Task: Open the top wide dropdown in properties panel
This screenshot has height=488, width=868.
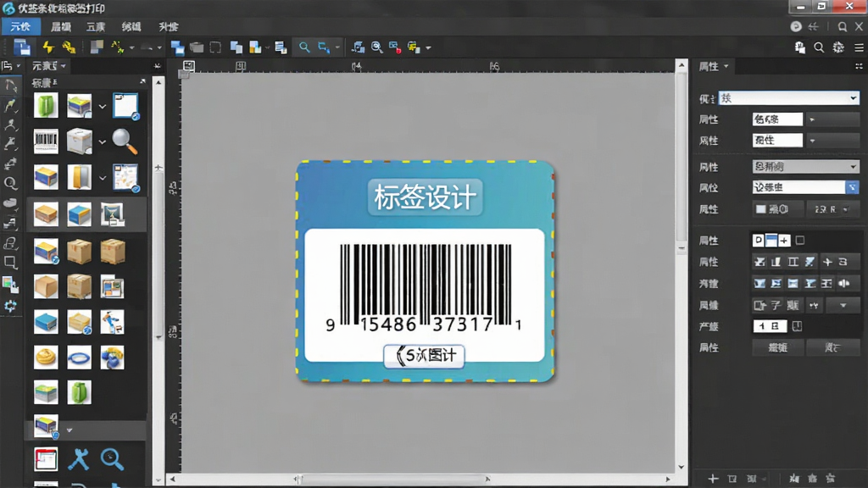Action: click(789, 98)
